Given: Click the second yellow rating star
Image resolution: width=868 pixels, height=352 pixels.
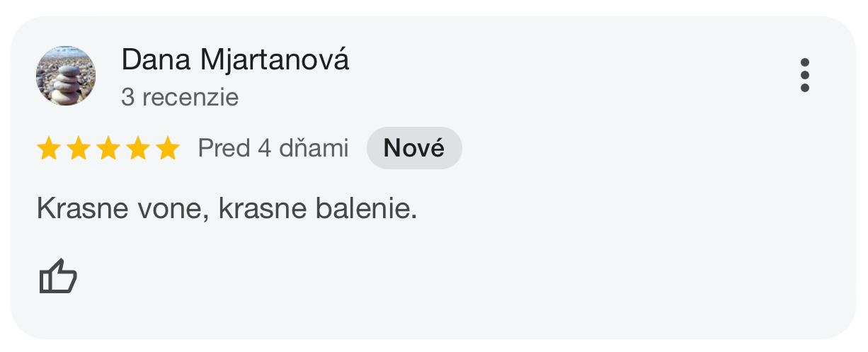Looking at the screenshot, I should click(x=78, y=149).
